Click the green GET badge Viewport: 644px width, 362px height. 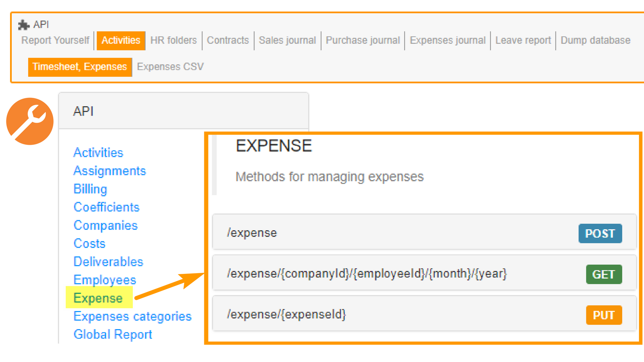(604, 274)
